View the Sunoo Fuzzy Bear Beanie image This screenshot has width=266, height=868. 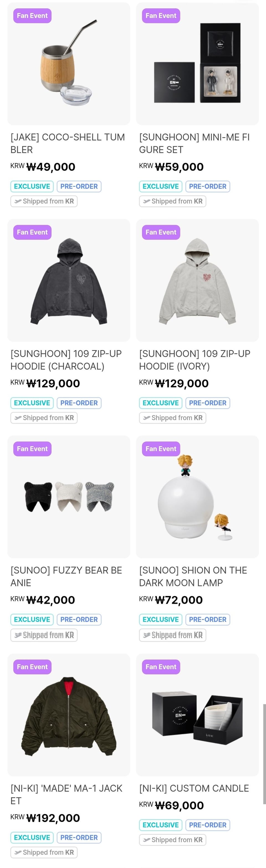pos(68,497)
